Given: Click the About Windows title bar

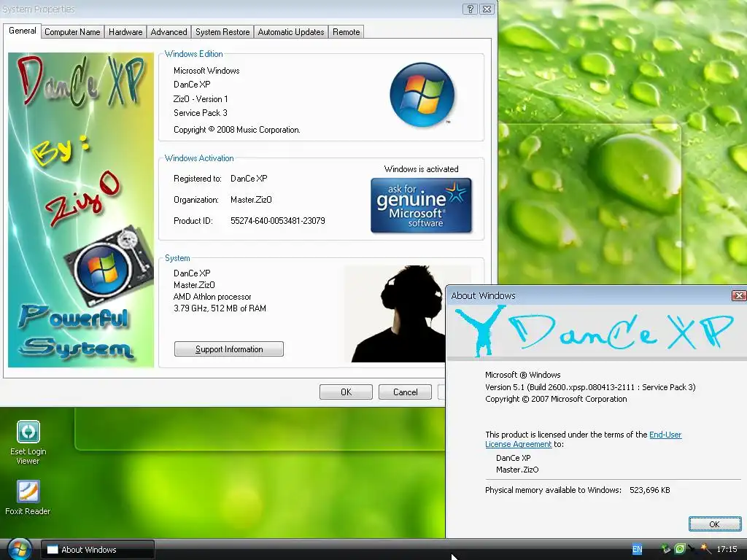Looking at the screenshot, I should click(x=589, y=295).
